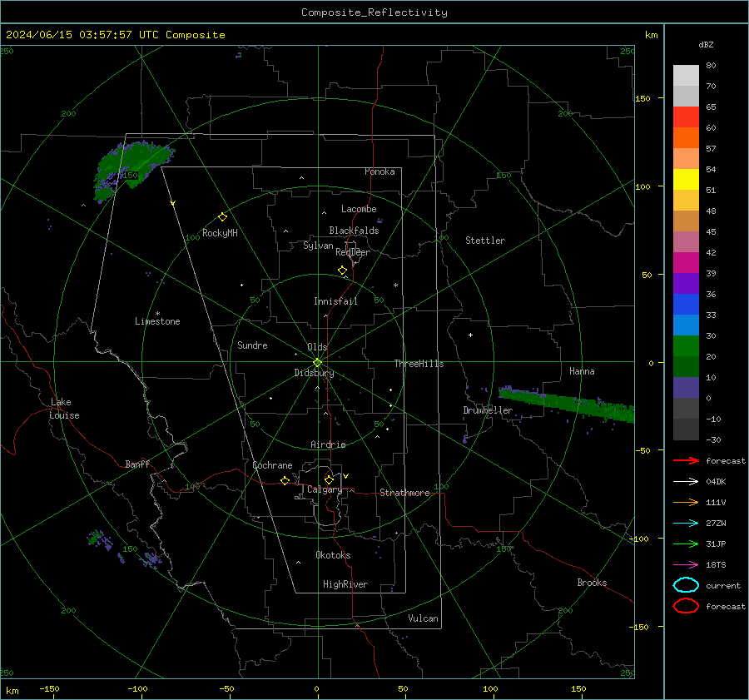The image size is (749, 700).
Task: Click the Airdrie label
Action: coord(328,444)
